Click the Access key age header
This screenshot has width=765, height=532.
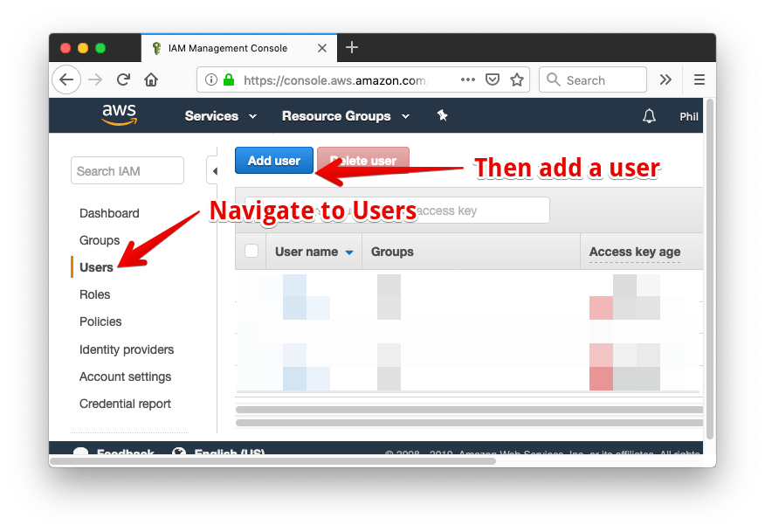pyautogui.click(x=635, y=252)
